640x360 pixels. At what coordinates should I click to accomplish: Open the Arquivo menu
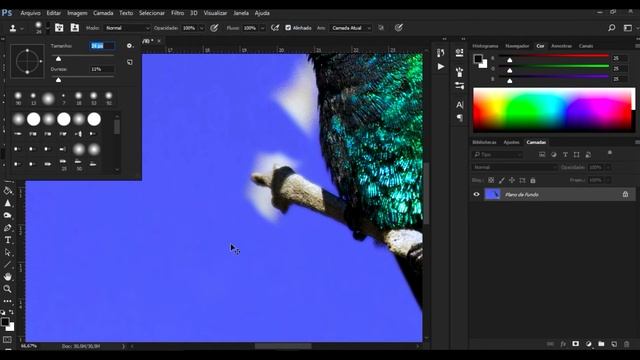[31, 13]
